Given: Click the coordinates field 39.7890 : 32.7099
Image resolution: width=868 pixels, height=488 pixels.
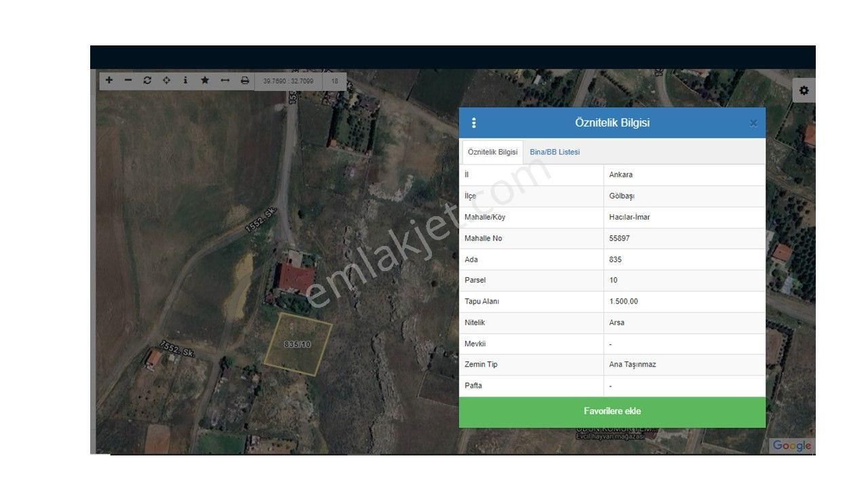Looking at the screenshot, I should 288,81.
